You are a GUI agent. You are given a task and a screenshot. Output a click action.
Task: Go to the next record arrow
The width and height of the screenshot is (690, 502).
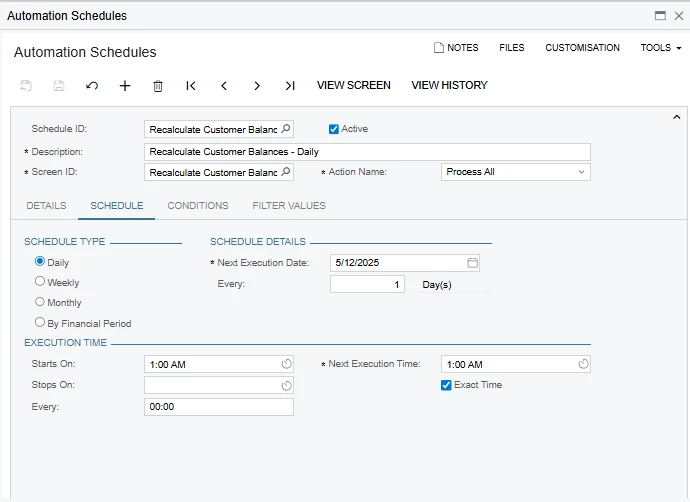click(x=257, y=85)
